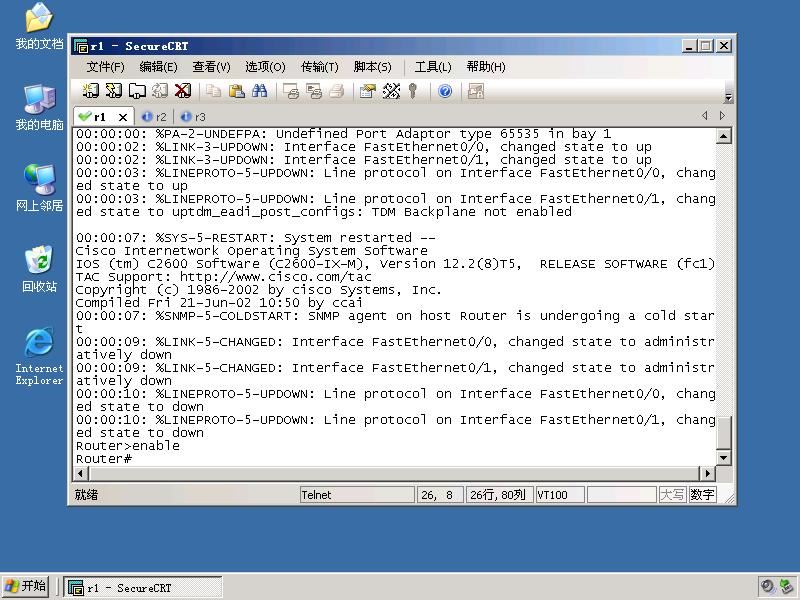This screenshot has width=800, height=600.
Task: Click SecureCRT title bar application icon
Action: (81, 46)
